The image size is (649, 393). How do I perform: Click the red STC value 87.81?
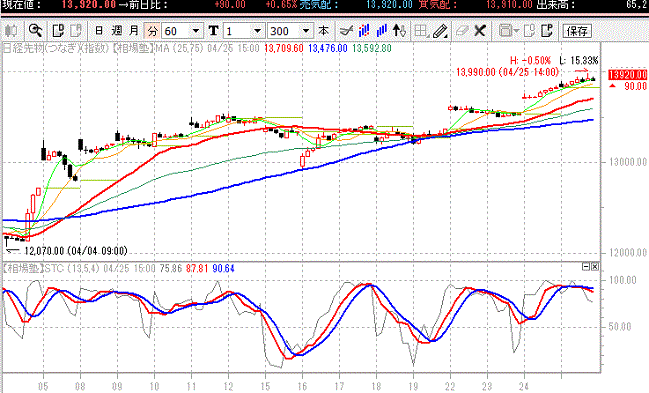coord(197,269)
